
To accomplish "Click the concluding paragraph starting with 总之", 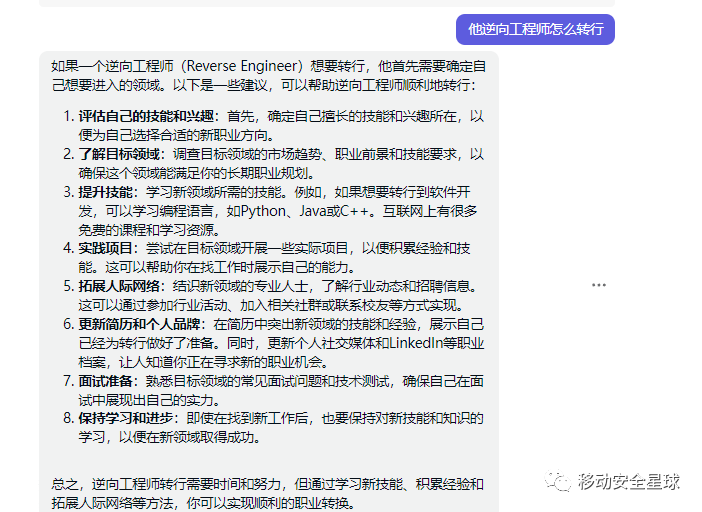I will point(268,493).
